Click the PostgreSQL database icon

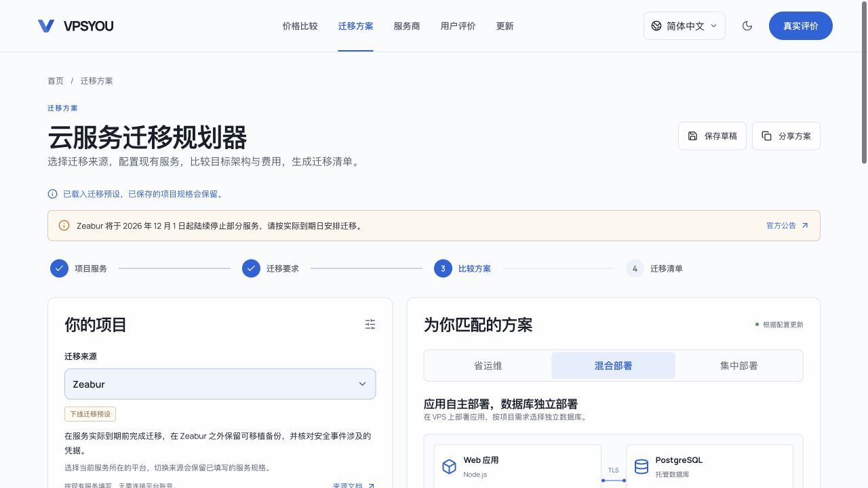(641, 466)
